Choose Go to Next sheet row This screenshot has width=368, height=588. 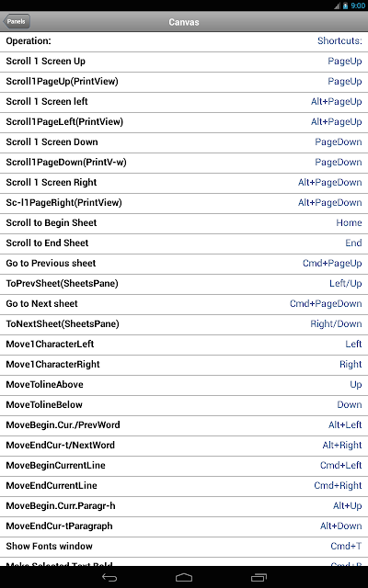(184, 304)
